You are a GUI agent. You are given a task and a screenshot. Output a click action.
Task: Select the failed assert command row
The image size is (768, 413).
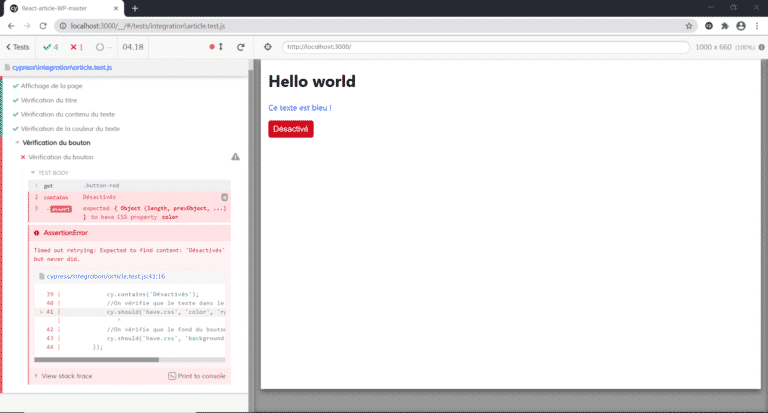(129, 213)
